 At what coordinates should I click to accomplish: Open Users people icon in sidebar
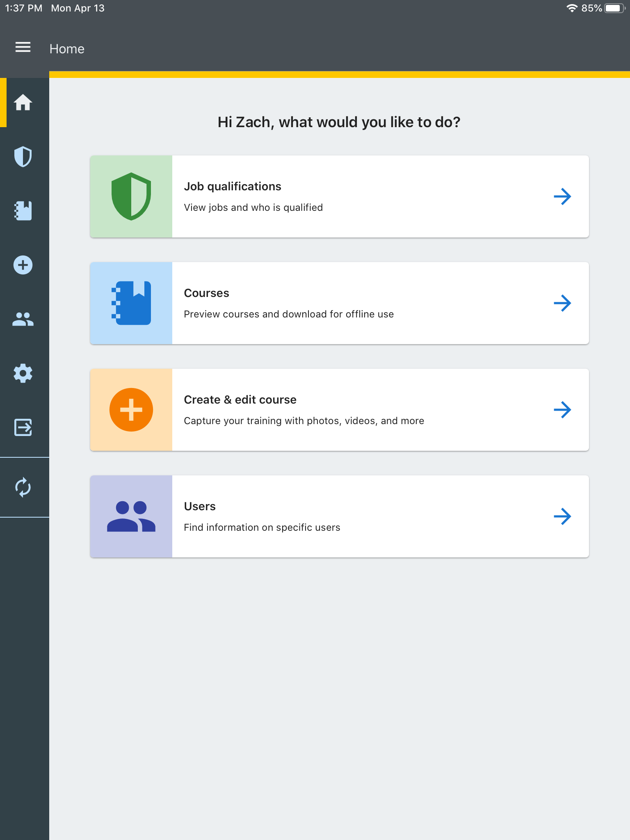tap(23, 319)
